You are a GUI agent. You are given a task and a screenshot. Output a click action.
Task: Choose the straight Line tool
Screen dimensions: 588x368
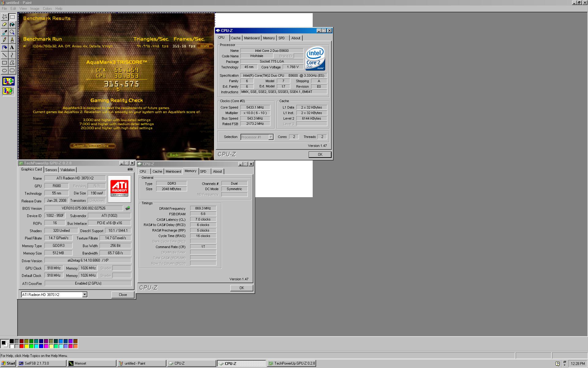pyautogui.click(x=5, y=55)
